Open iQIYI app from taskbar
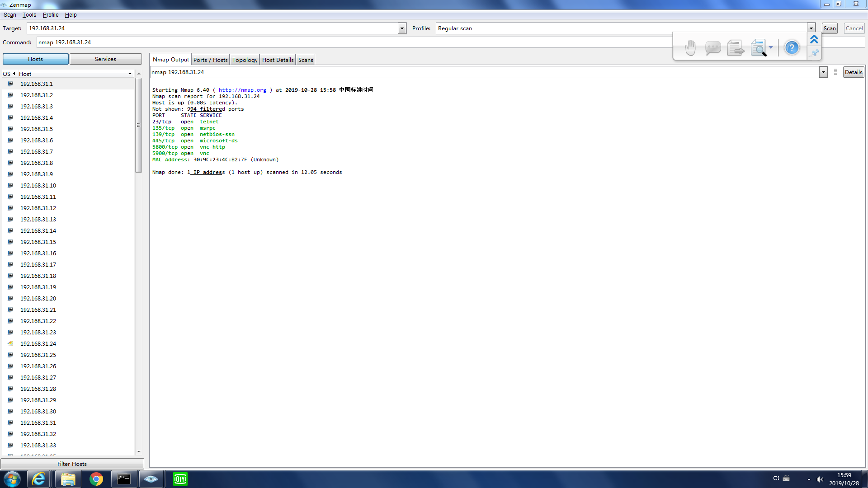 point(180,479)
